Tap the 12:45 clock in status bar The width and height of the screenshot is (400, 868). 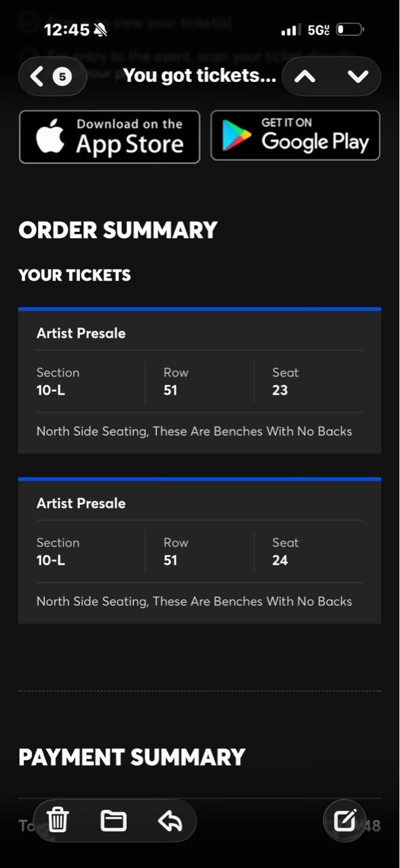66,30
